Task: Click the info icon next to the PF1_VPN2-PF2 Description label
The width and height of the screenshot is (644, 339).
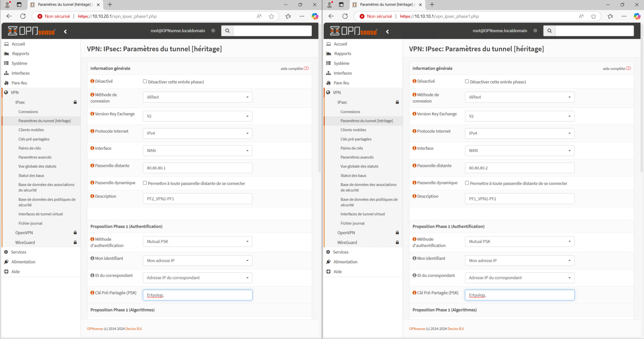Action: (414, 196)
